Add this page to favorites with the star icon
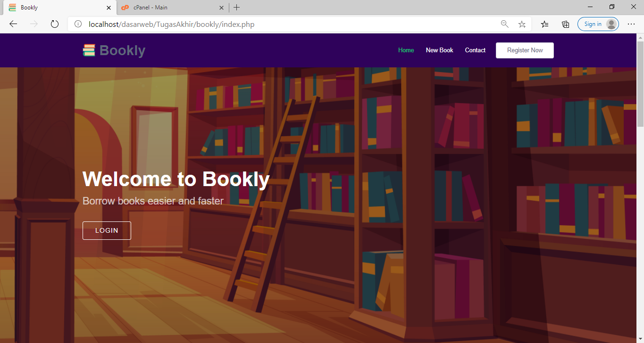644x343 pixels. (522, 24)
